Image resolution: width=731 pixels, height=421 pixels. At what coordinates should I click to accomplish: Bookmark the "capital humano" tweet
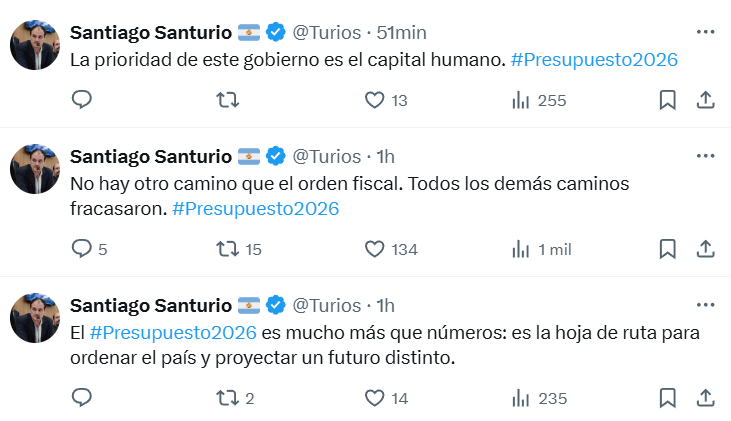[x=668, y=100]
